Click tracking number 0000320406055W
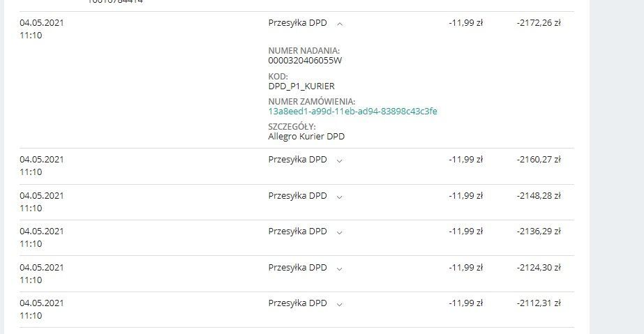 click(x=305, y=61)
